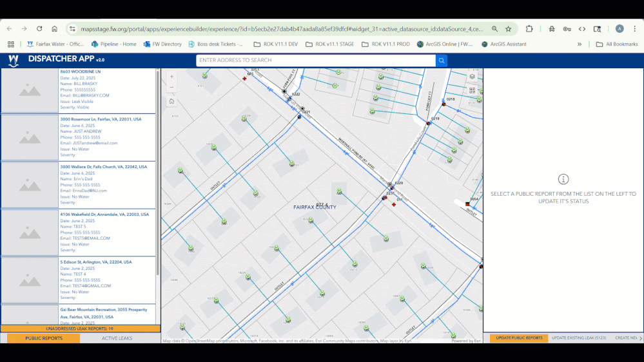Open the Extensions puzzle icon
This screenshot has width=644, height=362.
(x=529, y=29)
